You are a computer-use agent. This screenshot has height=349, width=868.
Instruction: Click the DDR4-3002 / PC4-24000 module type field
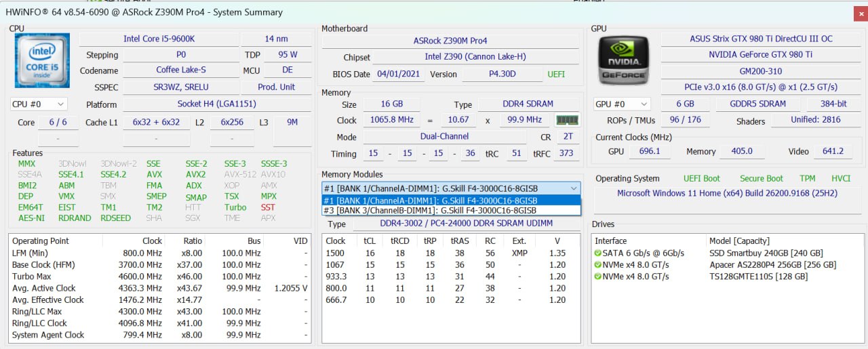click(x=466, y=224)
